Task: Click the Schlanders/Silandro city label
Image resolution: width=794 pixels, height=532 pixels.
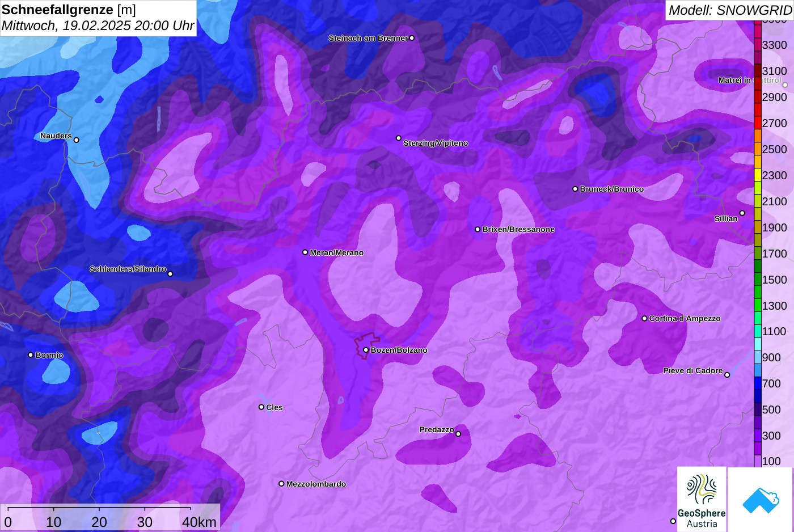Action: tap(128, 269)
